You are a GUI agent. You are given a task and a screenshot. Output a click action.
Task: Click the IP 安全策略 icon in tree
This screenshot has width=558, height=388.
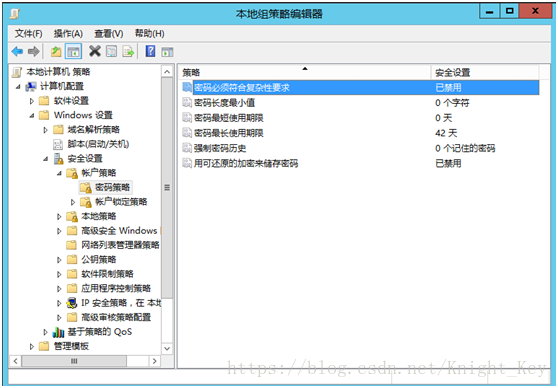(x=72, y=303)
